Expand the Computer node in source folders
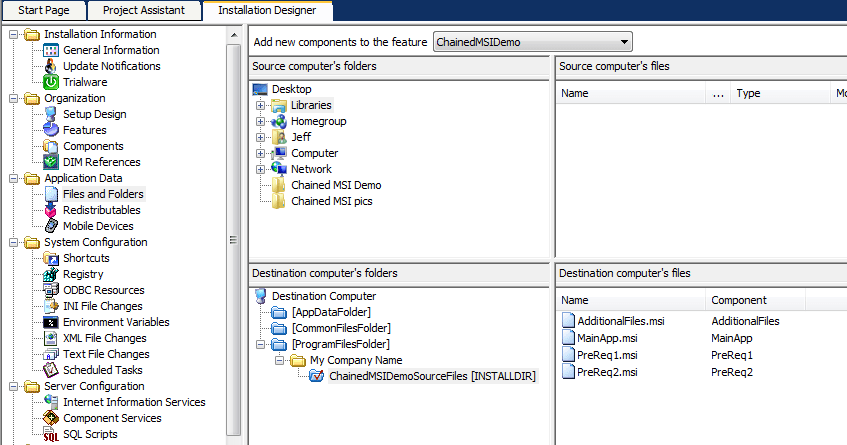 click(260, 153)
